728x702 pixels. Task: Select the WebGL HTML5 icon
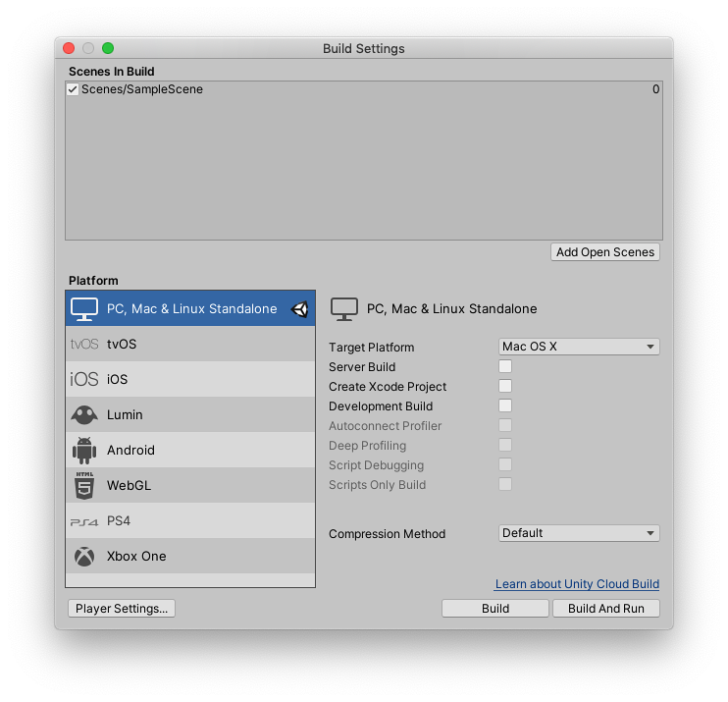click(84, 486)
